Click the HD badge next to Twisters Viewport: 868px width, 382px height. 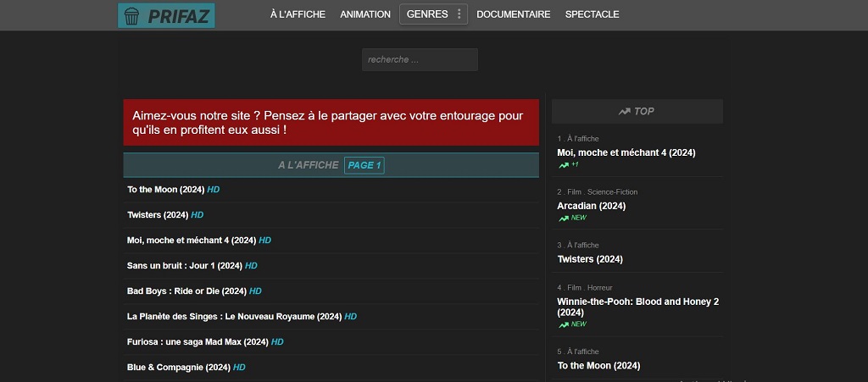coord(198,215)
